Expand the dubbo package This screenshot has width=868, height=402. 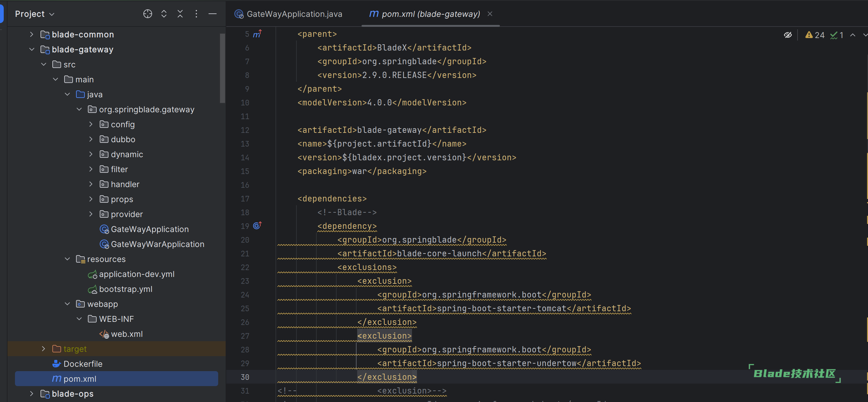coord(91,139)
